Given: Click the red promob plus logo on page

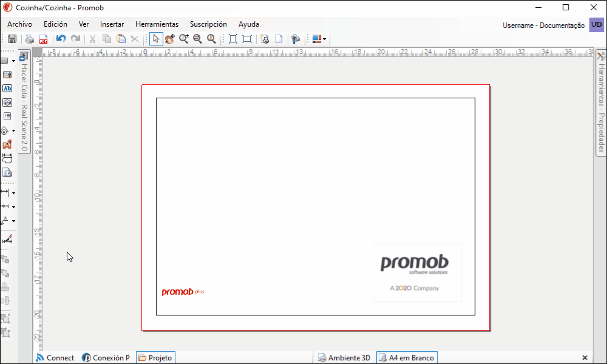Looking at the screenshot, I should pyautogui.click(x=183, y=292).
